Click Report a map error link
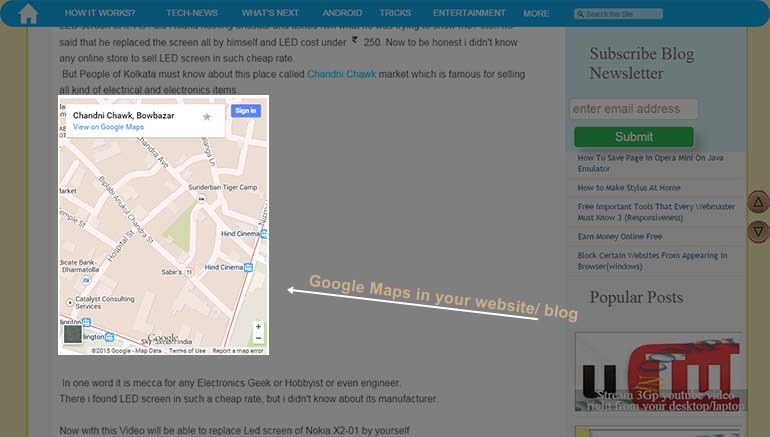This screenshot has height=437, width=770. 238,351
